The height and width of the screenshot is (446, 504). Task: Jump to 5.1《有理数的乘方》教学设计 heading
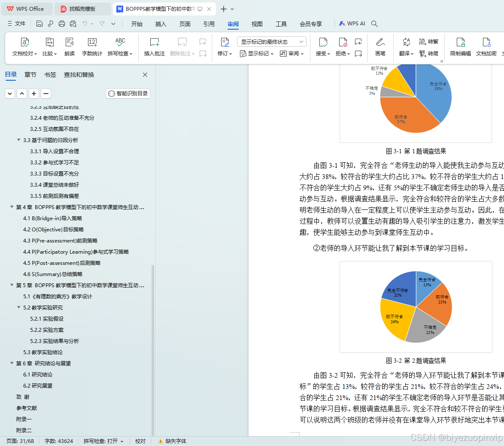pos(58,296)
